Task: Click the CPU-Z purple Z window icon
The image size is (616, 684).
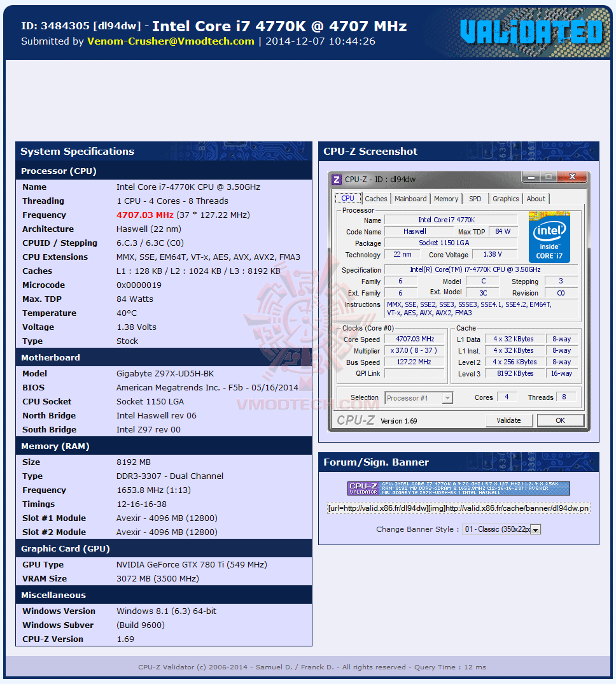Action: [337, 180]
